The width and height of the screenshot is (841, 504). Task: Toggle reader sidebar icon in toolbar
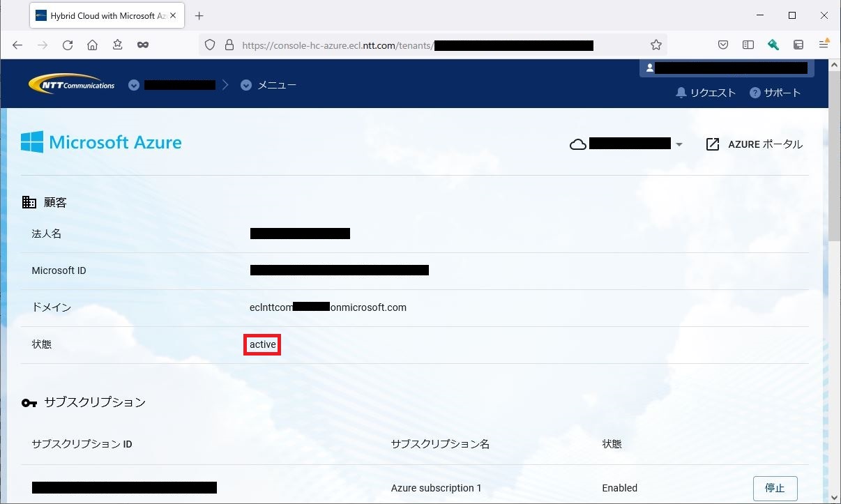748,45
